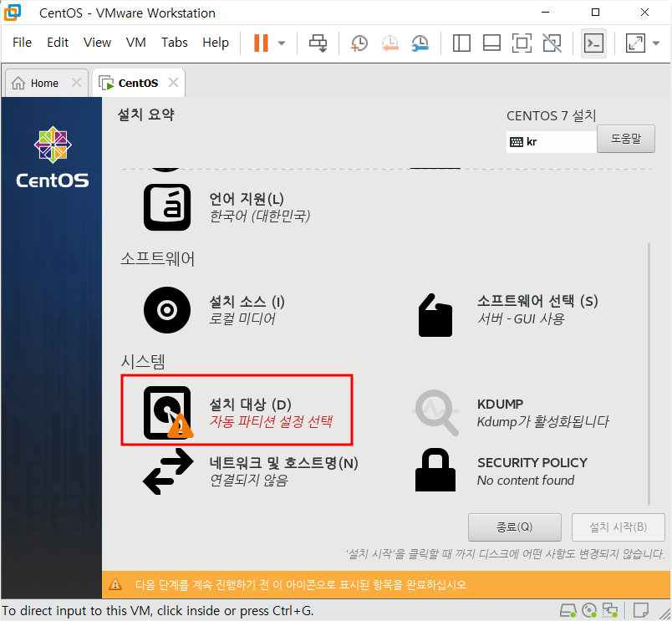672x621 pixels.
Task: Show the console view
Action: tap(593, 43)
